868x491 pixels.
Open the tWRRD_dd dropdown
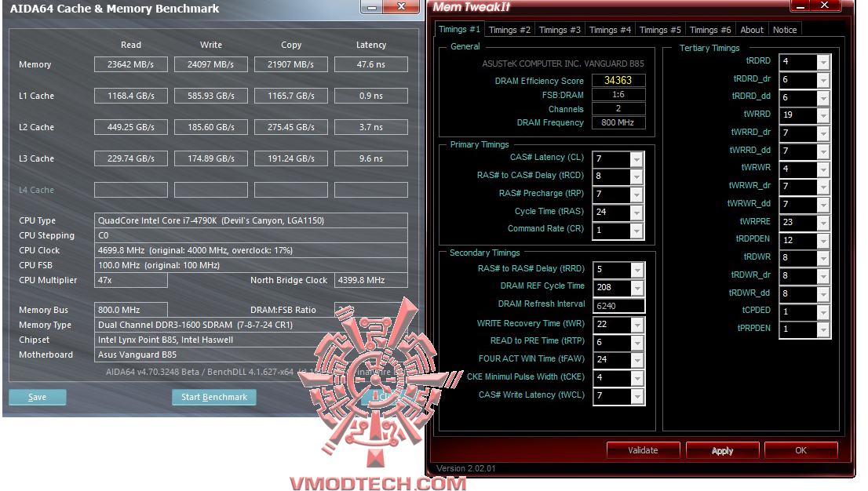824,151
